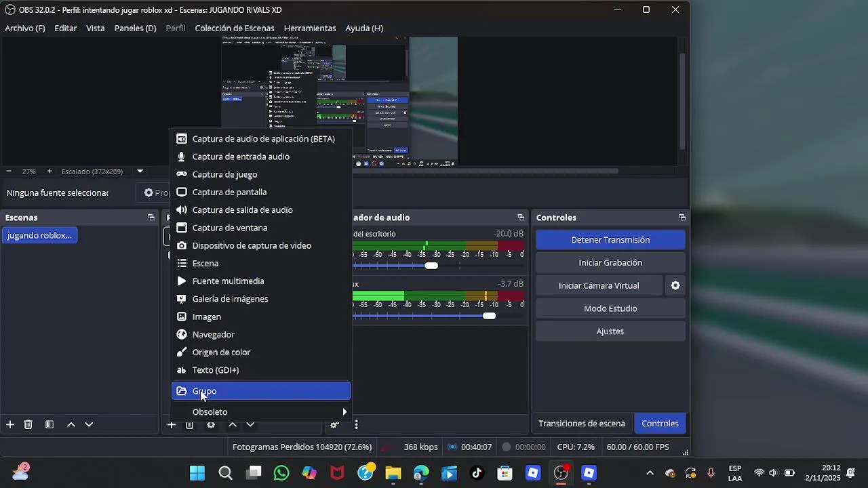Select Captura de juego source type
The height and width of the screenshot is (488, 868).
point(261,174)
